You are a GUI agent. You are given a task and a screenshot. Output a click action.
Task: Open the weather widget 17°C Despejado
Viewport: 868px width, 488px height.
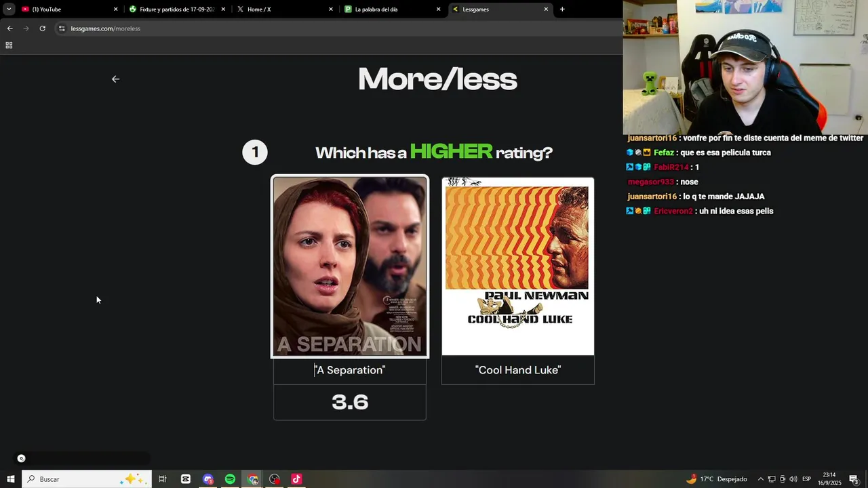(716, 479)
